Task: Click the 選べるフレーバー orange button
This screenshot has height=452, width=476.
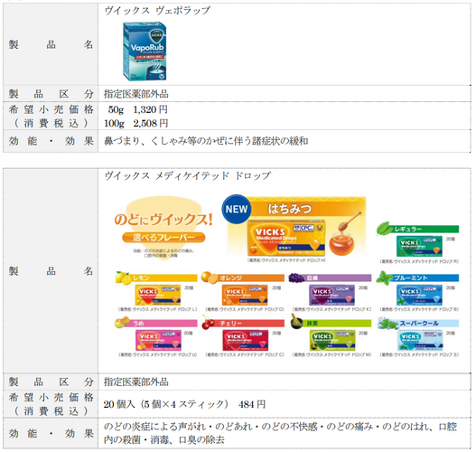Action: click(x=163, y=237)
